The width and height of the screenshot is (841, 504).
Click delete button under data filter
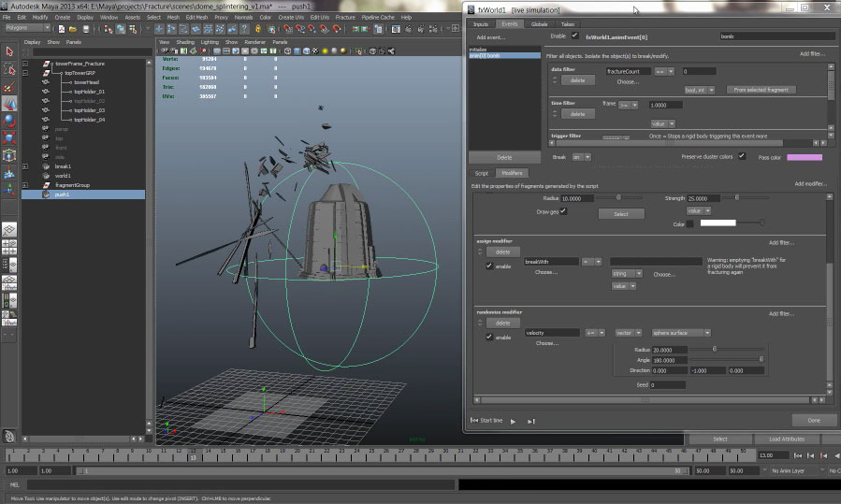click(x=577, y=80)
